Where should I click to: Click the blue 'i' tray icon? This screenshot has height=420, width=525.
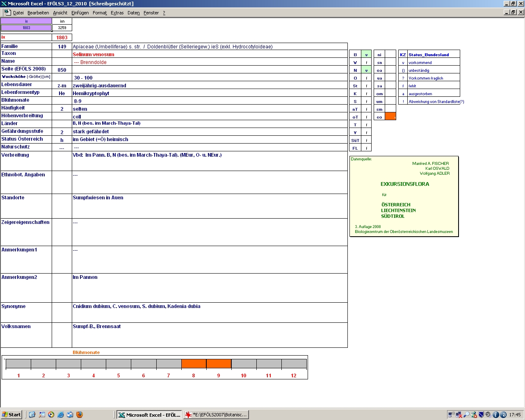(x=496, y=415)
